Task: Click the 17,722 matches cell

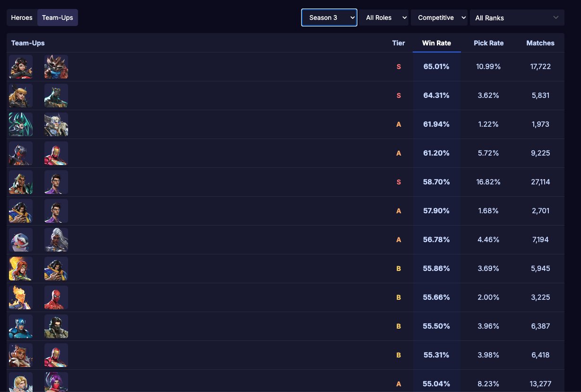Action: click(540, 67)
